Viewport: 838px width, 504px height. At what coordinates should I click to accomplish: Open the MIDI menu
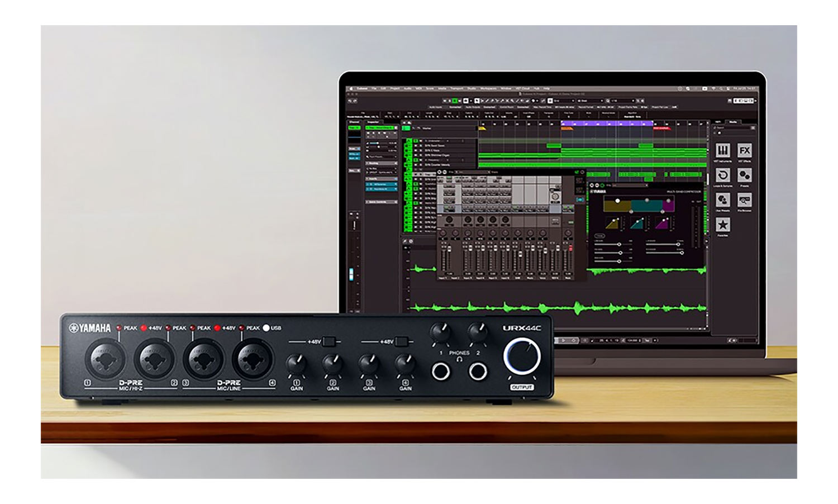pos(418,89)
